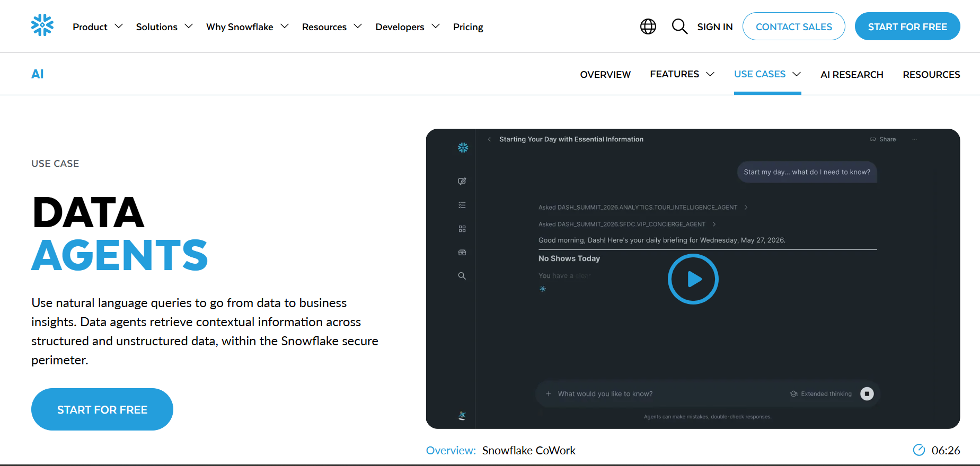Open site search with the magnifier icon
980x466 pixels.
point(679,26)
